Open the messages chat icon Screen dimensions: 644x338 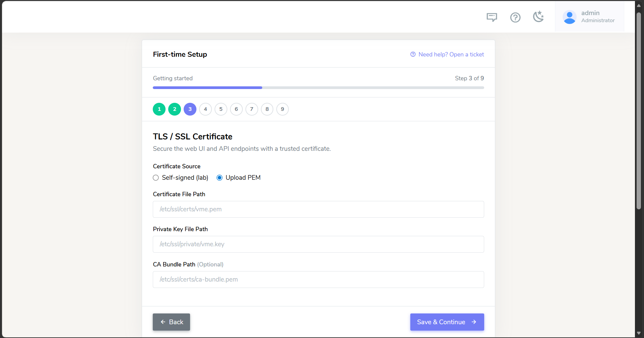point(492,17)
